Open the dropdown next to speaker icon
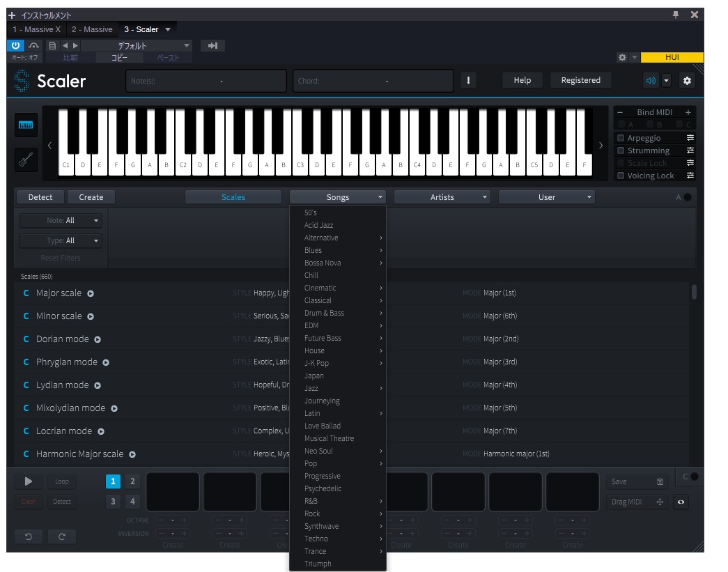This screenshot has height=572, width=728. pos(666,80)
